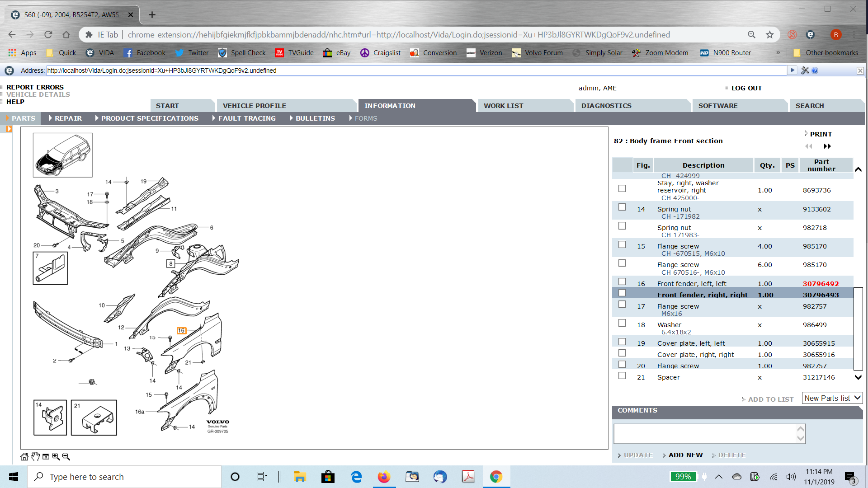The image size is (868, 488).
Task: Open the Vehicle Profile tab
Action: [254, 106]
